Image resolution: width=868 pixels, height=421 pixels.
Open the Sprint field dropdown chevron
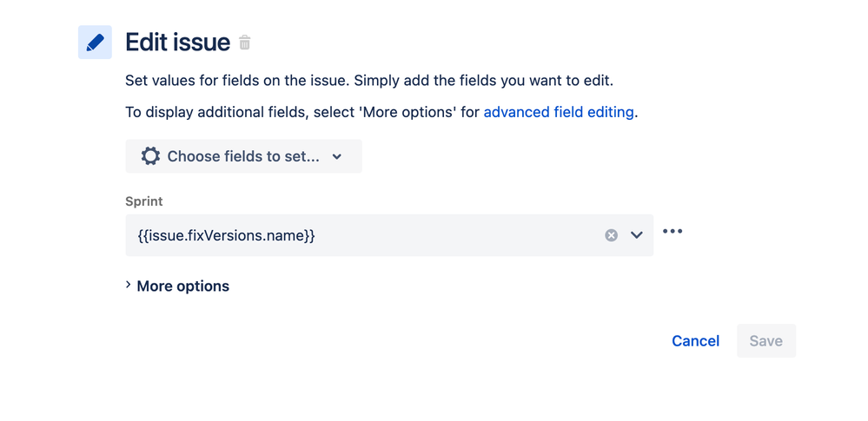pos(637,235)
